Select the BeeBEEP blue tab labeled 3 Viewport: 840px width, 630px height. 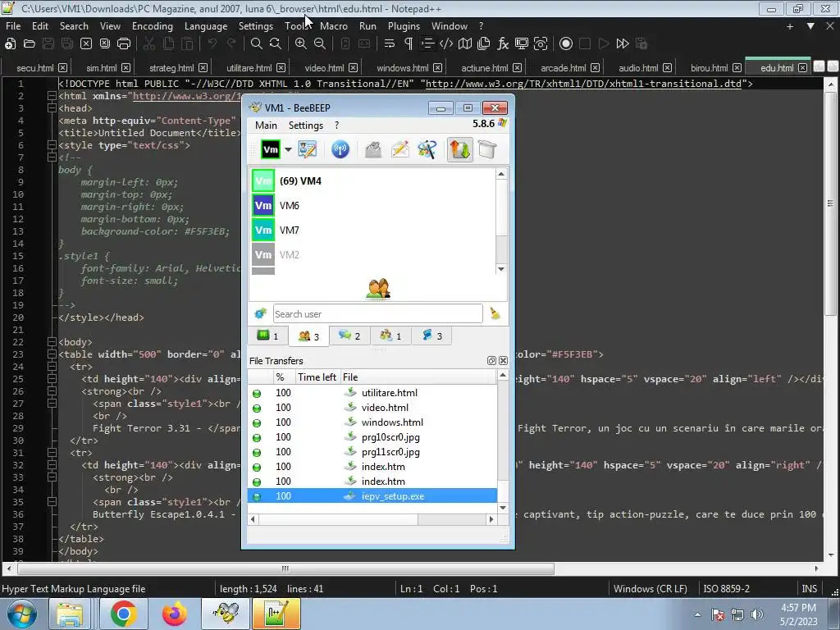[x=431, y=336]
